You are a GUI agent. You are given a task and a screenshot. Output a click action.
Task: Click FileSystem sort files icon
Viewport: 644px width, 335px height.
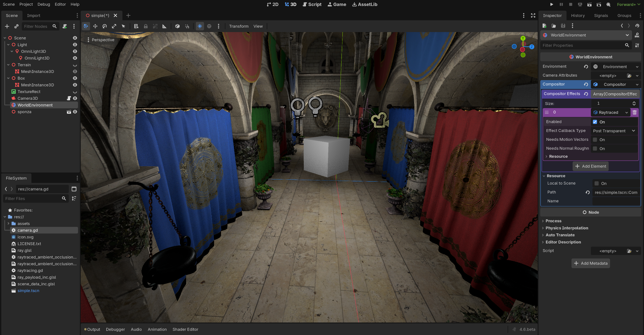[74, 198]
